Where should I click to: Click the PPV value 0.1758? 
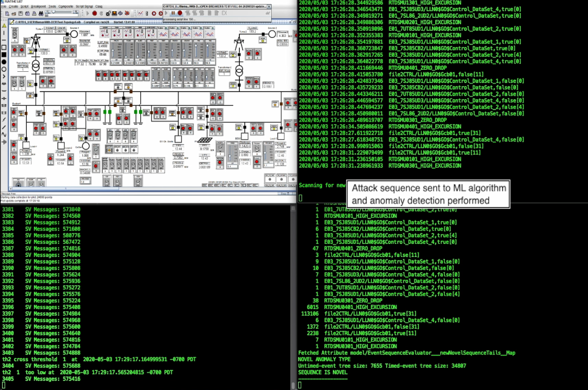(x=204, y=149)
